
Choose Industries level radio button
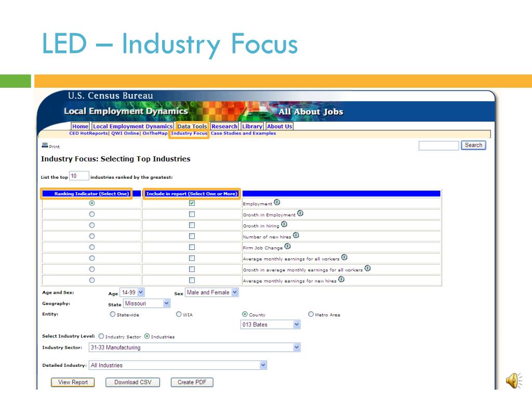pos(147,336)
